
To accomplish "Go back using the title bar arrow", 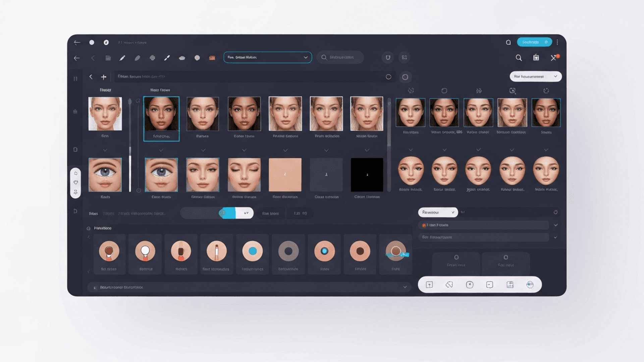I will (77, 43).
